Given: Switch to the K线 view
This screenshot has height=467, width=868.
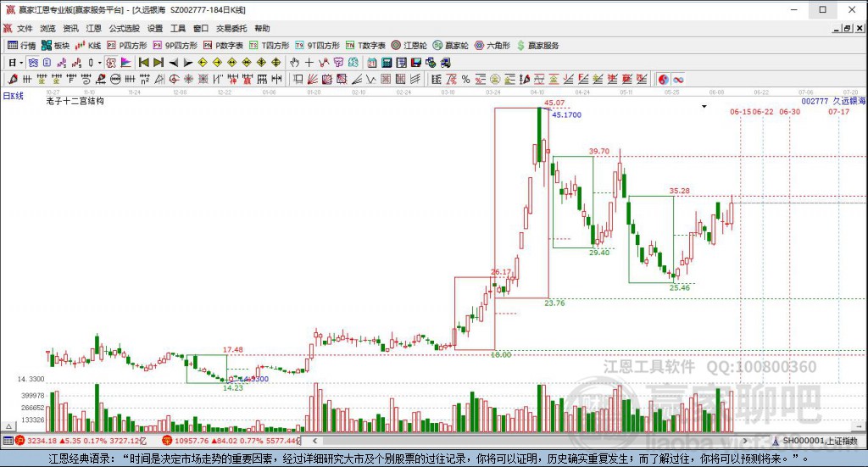Looking at the screenshot, I should pos(88,46).
